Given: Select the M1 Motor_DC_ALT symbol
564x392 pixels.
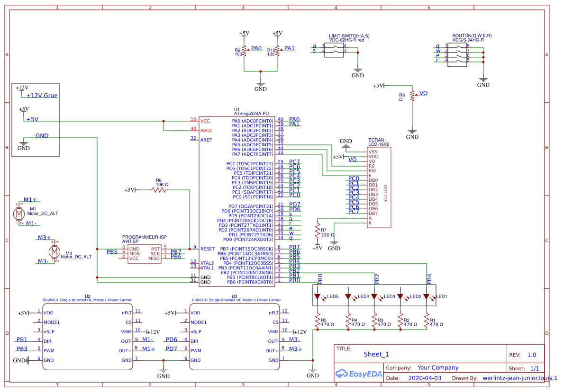Looking at the screenshot, I should tap(19, 214).
